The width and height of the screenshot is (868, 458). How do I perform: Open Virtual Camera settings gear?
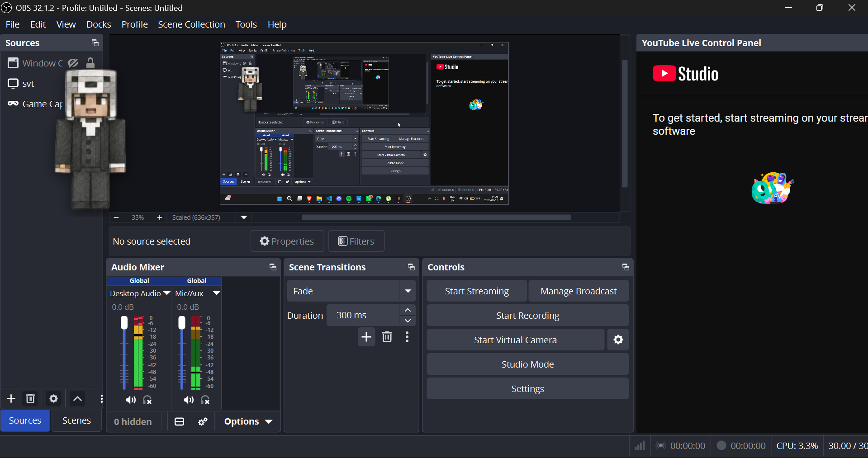618,340
